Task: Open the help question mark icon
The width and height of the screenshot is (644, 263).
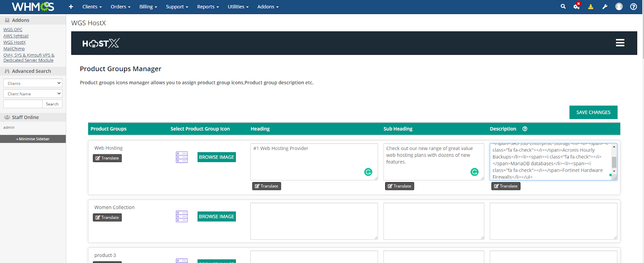Action: [x=634, y=6]
